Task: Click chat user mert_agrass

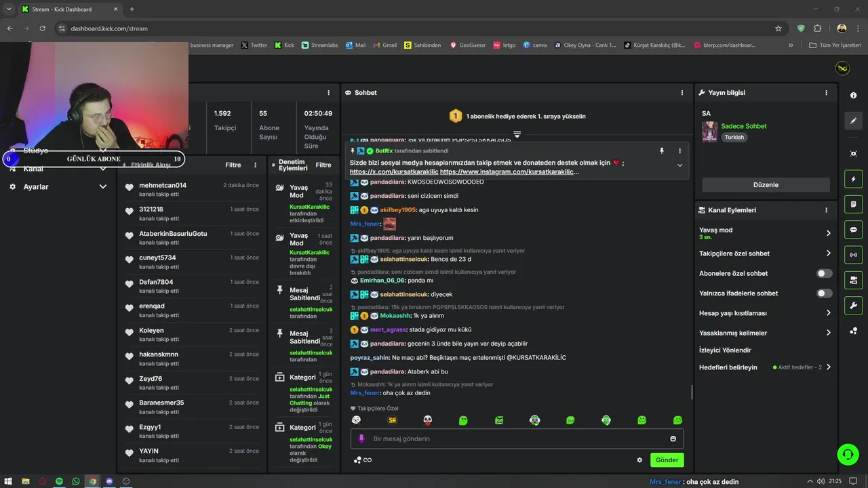Action: pyautogui.click(x=389, y=329)
